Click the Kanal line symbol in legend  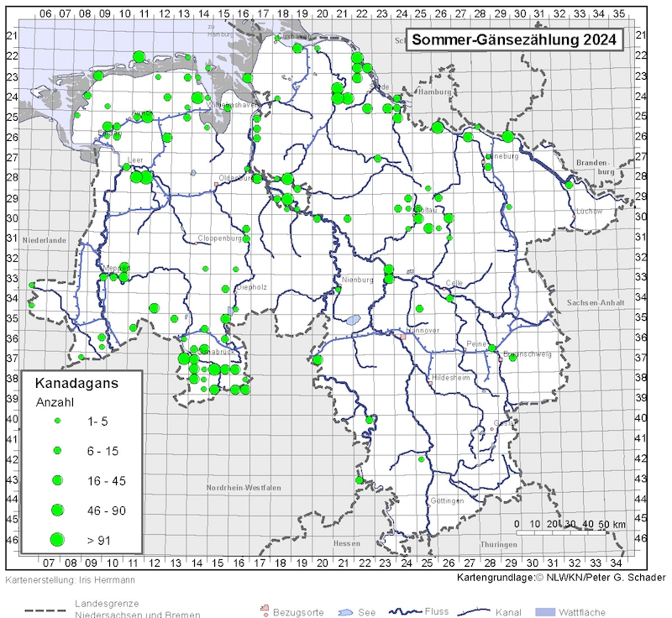click(474, 611)
